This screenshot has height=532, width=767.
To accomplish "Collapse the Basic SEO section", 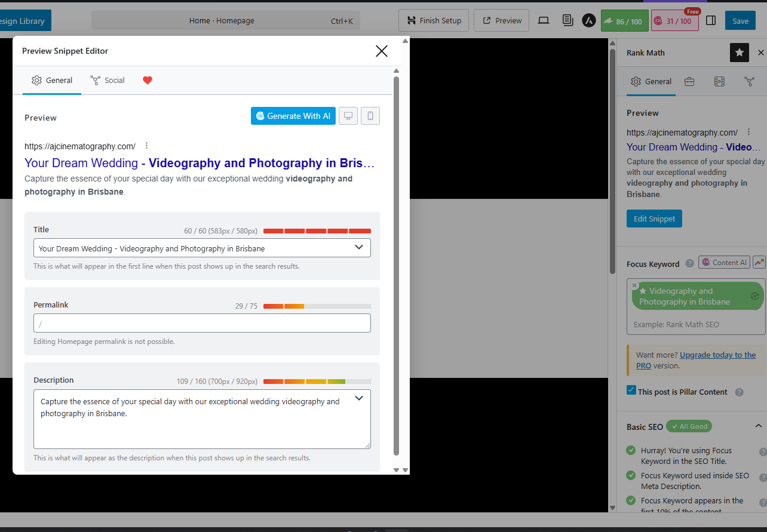I will (x=758, y=426).
